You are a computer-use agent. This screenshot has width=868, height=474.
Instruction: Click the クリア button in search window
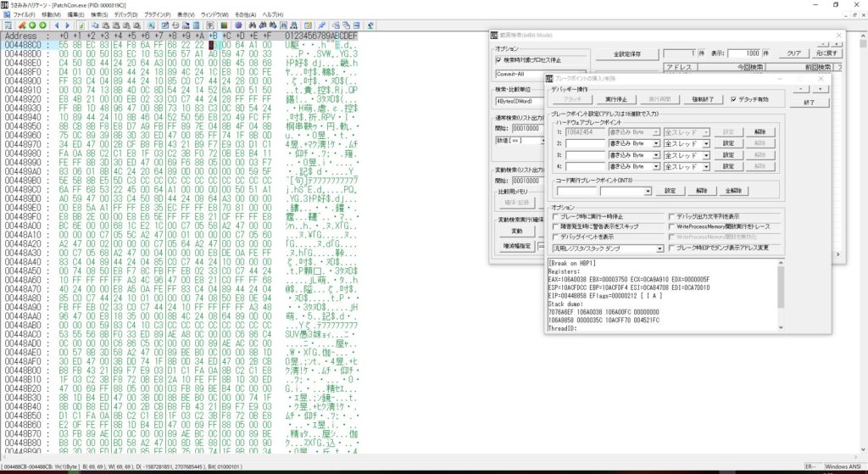[x=793, y=53]
